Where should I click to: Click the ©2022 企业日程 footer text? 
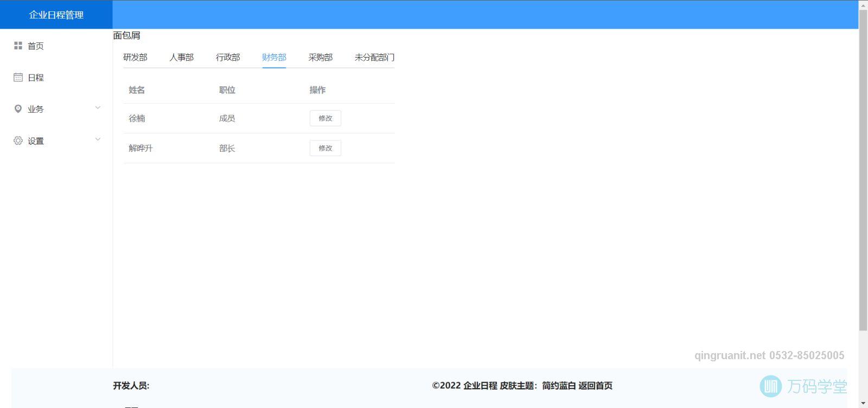pos(465,386)
